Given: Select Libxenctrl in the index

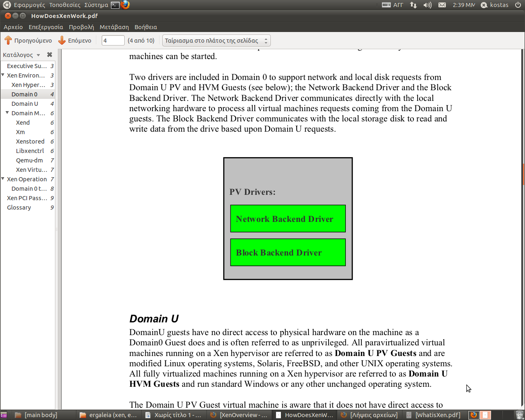Looking at the screenshot, I should pyautogui.click(x=27, y=151).
